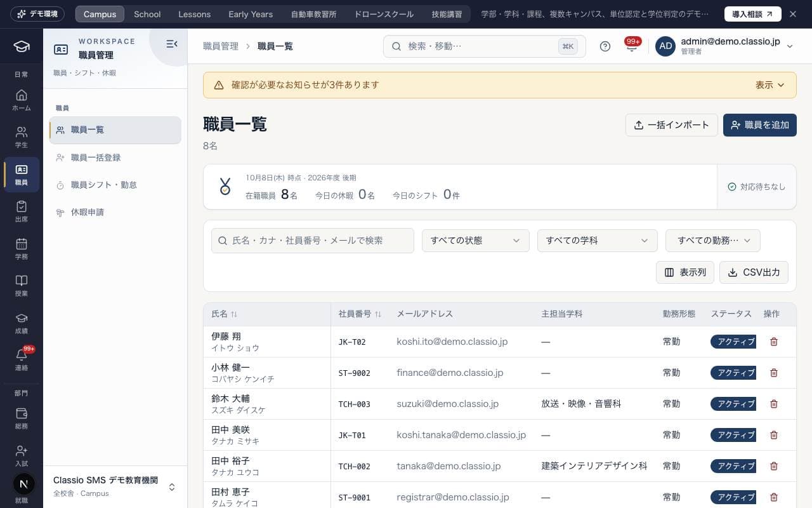812x508 pixels.
Task: Open 職員一覧 in workspace menu
Action: (115, 130)
